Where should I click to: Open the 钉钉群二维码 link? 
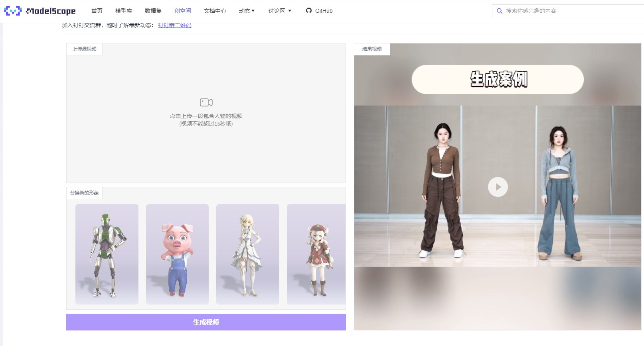click(174, 25)
